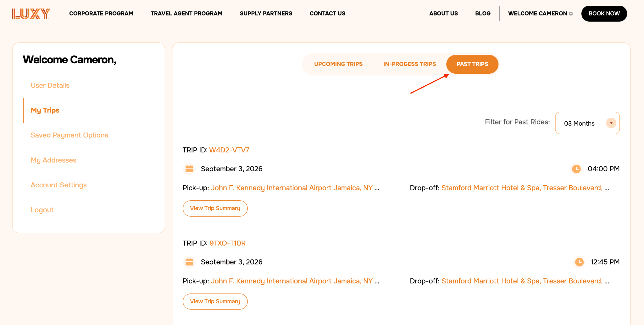The image size is (644, 325).
Task: Select the Past Trips tab
Action: pyautogui.click(x=472, y=64)
